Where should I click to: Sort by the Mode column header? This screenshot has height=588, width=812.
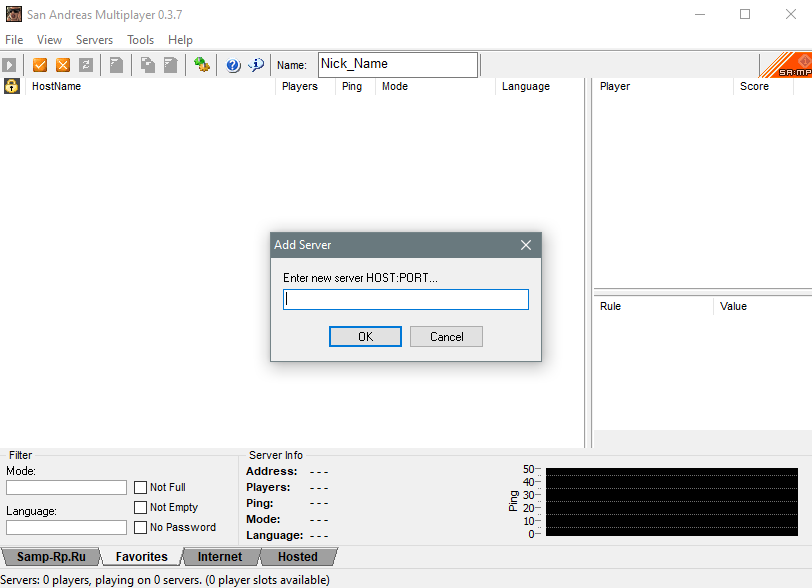(435, 86)
